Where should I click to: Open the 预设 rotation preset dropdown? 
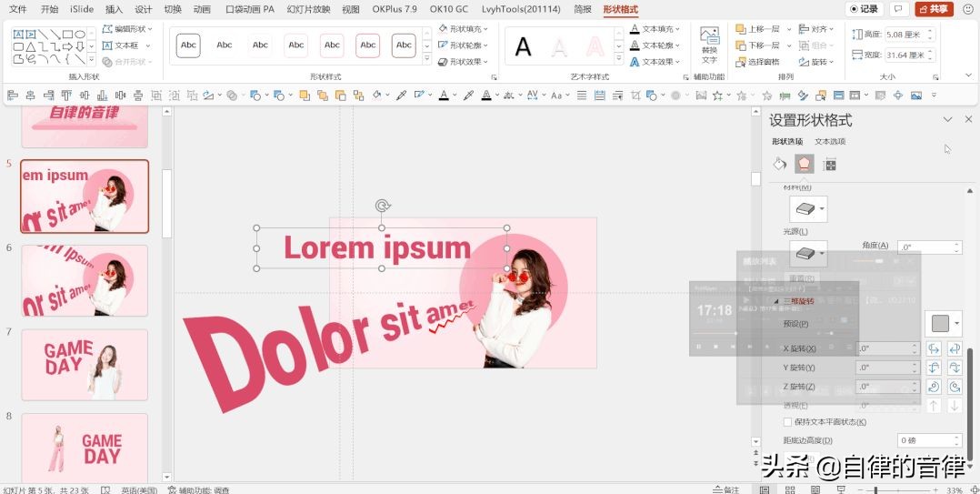[x=943, y=323]
